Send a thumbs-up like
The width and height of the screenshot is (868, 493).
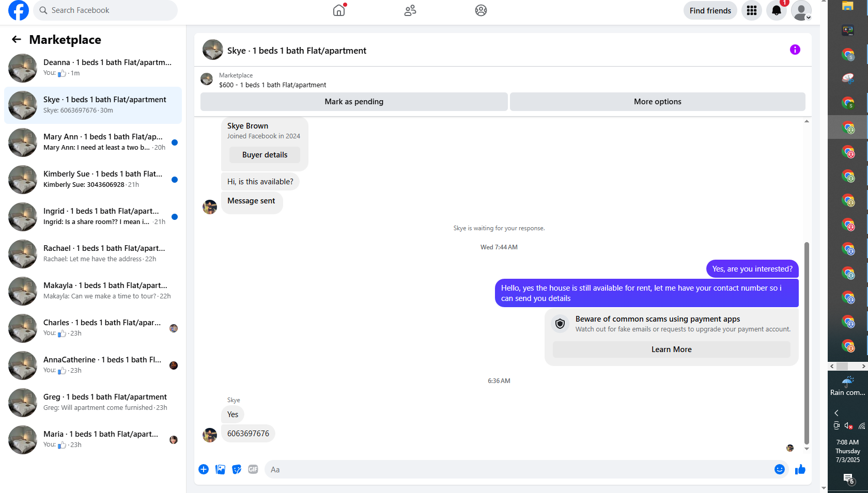800,469
